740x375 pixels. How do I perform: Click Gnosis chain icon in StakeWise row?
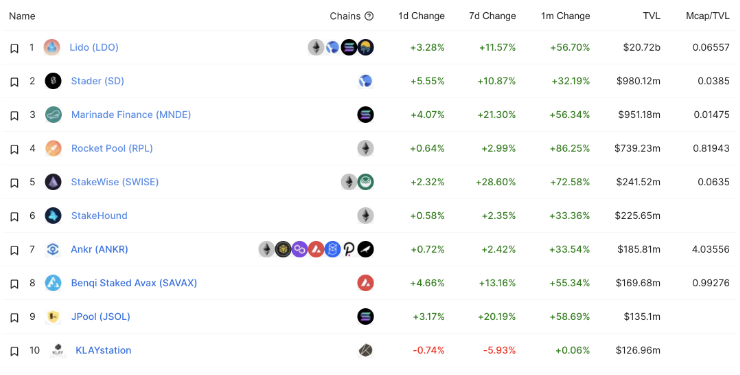click(x=365, y=182)
